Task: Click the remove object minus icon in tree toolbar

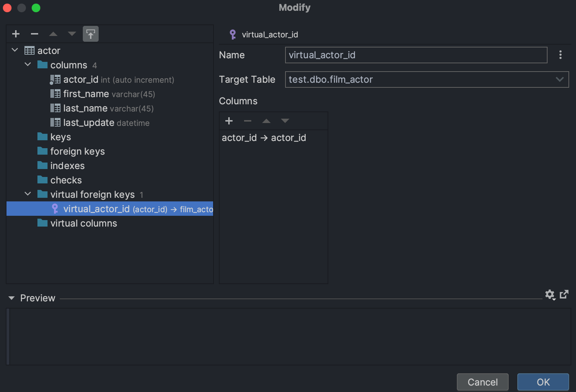Action: (35, 34)
